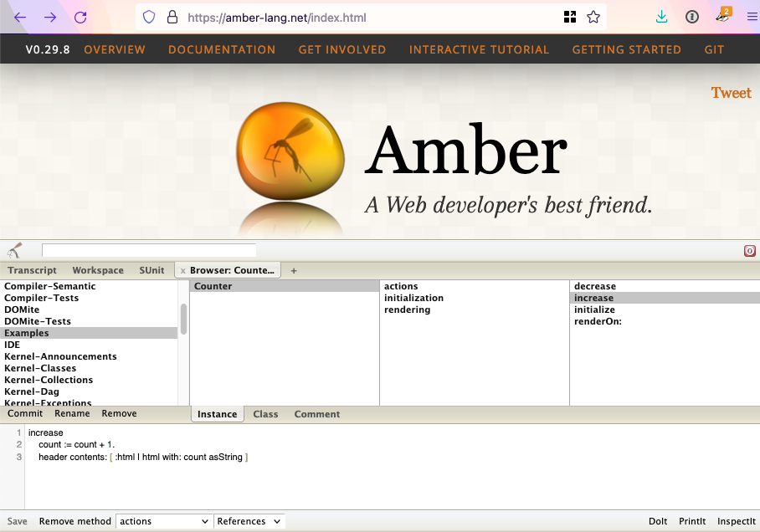Click the Remove package button
This screenshot has height=532, width=760.
(119, 414)
